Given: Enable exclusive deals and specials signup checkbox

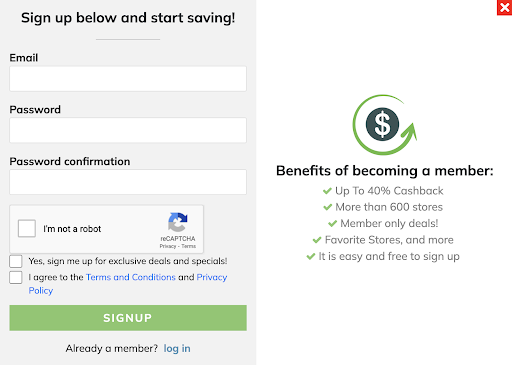Looking at the screenshot, I should pos(16,261).
